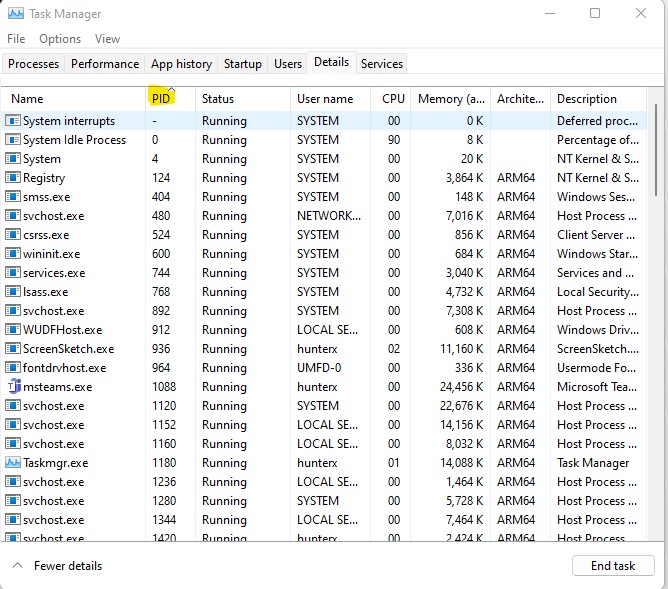Select the csrss.exe process row
This screenshot has width=668, height=589.
tap(46, 235)
